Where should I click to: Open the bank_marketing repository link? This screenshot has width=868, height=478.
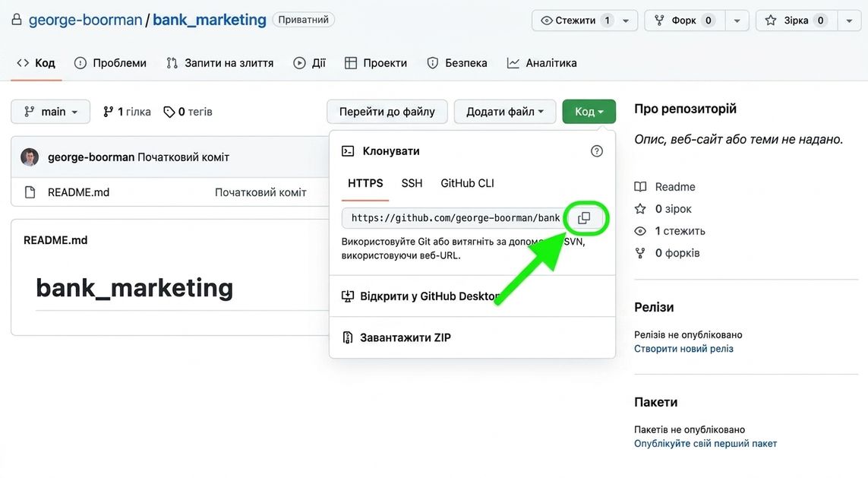pyautogui.click(x=210, y=20)
